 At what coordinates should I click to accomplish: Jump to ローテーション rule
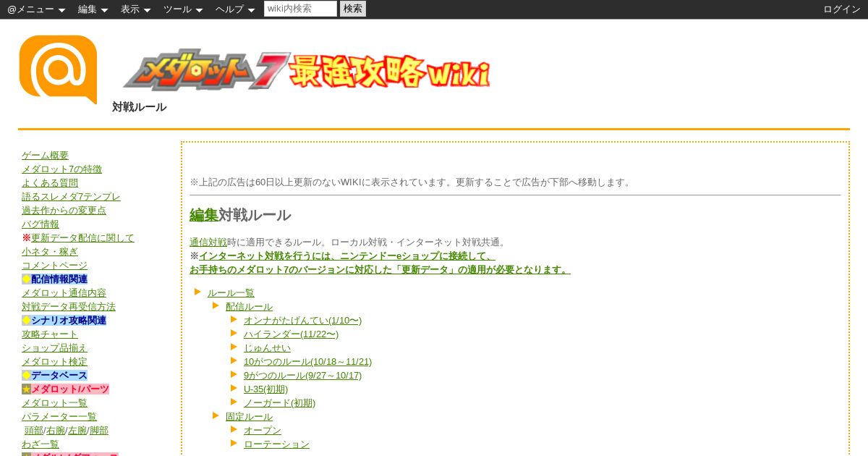tap(276, 444)
